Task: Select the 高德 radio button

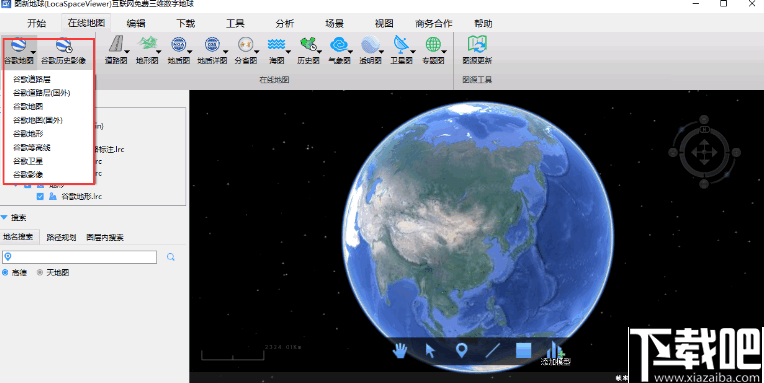Action: point(5,272)
